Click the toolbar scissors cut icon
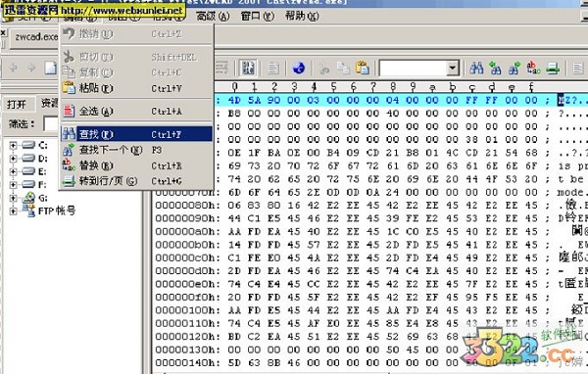The width and height of the screenshot is (588, 374). coord(324,69)
